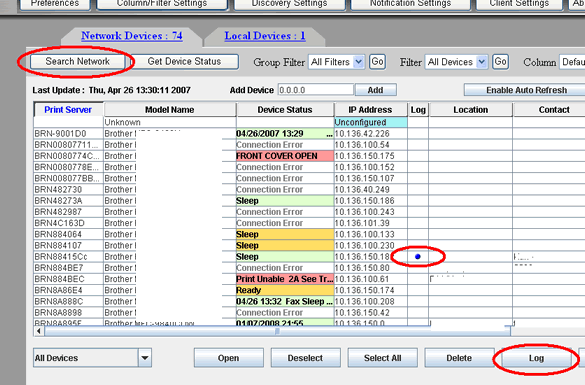Select print server BRN884107
The width and height of the screenshot is (585, 385).
[69, 245]
